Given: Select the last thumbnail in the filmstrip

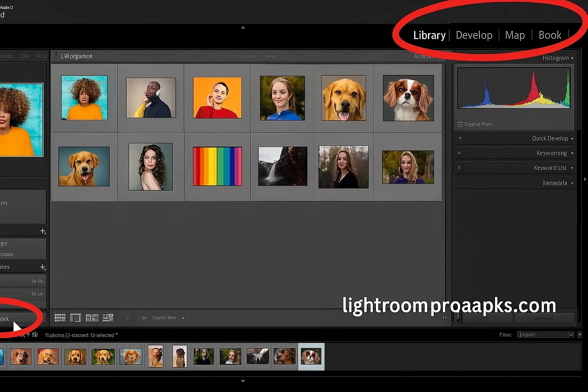Looking at the screenshot, I should click(x=311, y=356).
